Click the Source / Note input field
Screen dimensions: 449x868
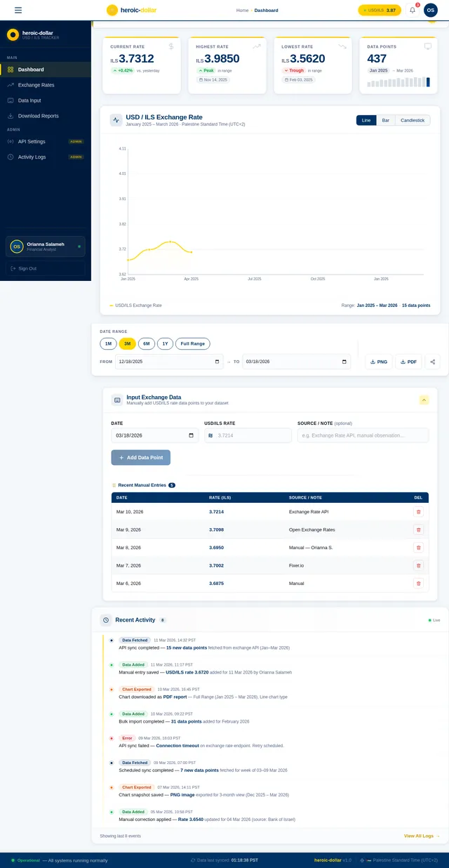point(363,435)
